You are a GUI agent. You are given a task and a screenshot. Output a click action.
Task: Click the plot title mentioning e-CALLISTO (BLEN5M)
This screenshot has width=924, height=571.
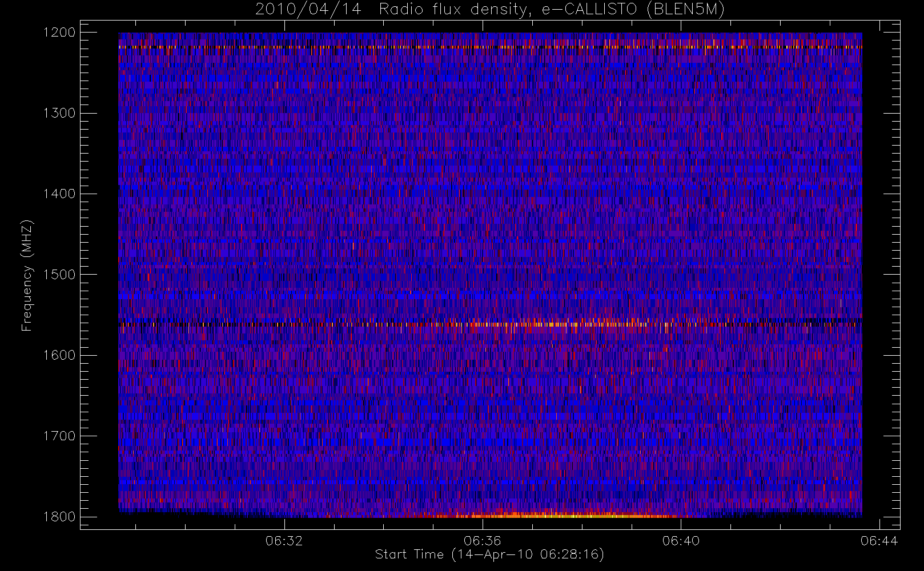point(489,10)
